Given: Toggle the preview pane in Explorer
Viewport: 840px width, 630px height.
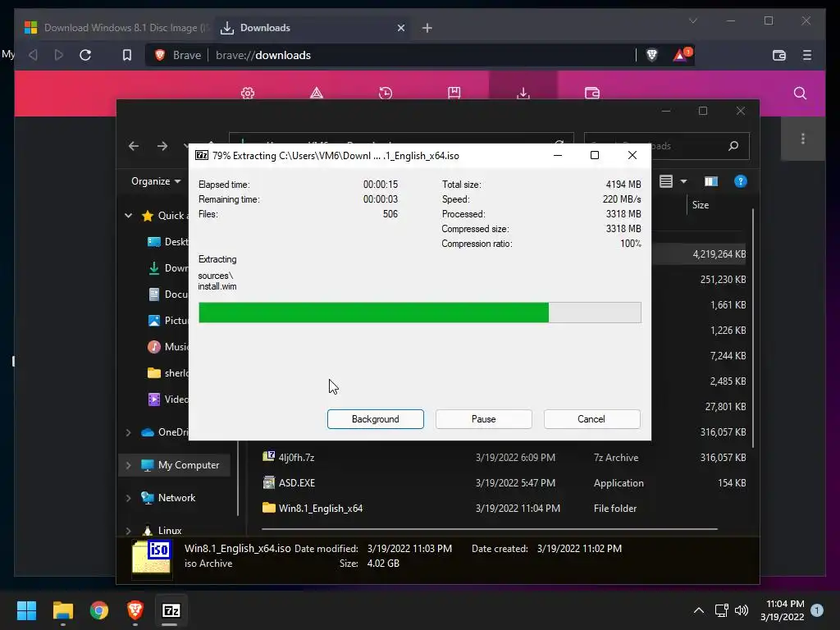Looking at the screenshot, I should (x=711, y=181).
